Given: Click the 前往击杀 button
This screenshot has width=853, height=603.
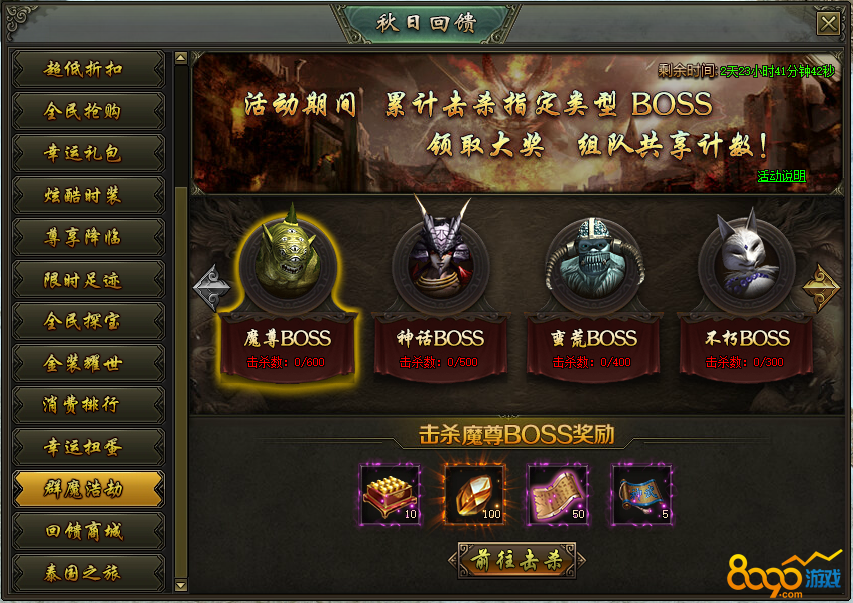Looking at the screenshot, I should point(517,560).
